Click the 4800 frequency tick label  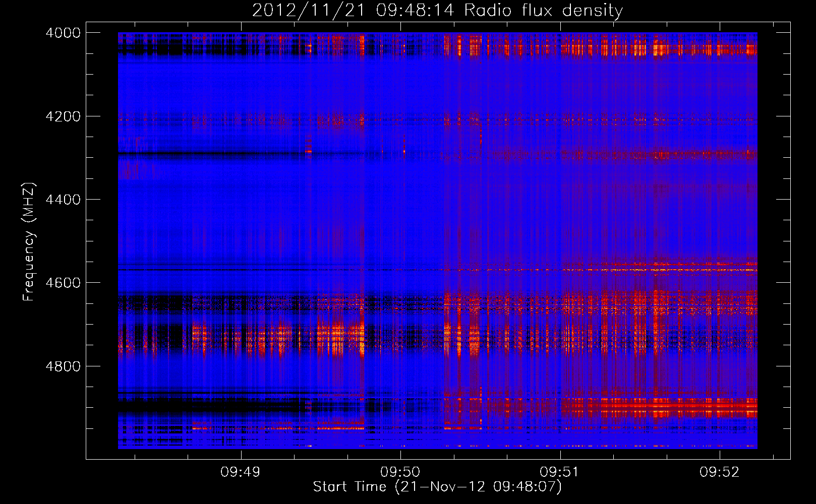pyautogui.click(x=63, y=366)
